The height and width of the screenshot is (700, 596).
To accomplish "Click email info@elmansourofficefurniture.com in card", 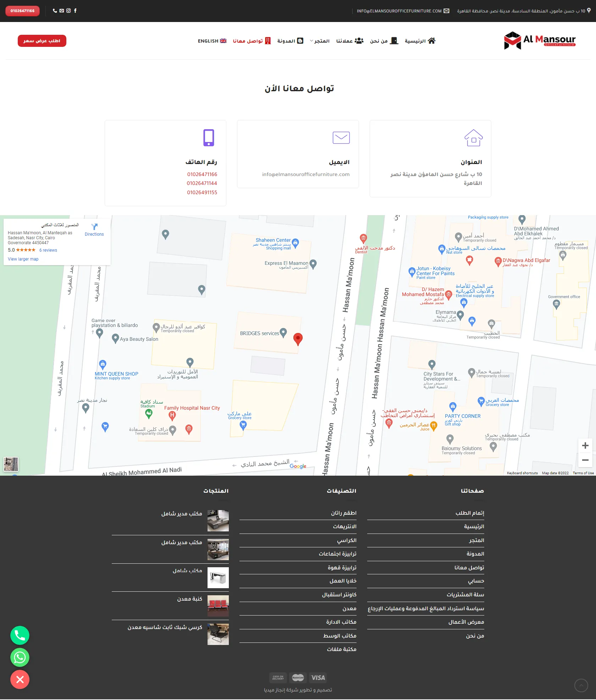I will (306, 174).
